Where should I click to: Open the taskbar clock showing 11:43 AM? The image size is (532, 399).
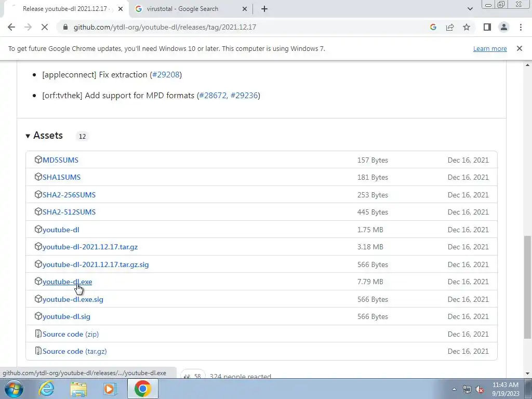click(506, 389)
